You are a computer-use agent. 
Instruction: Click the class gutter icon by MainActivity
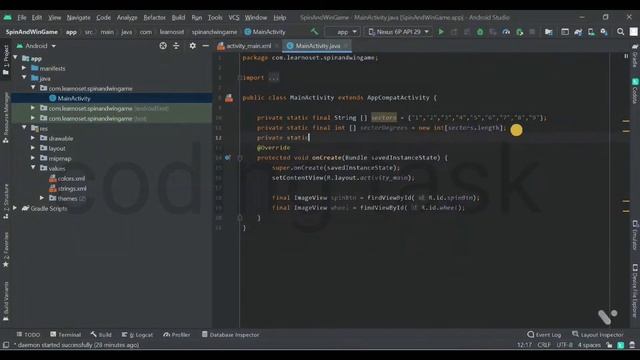tap(229, 98)
